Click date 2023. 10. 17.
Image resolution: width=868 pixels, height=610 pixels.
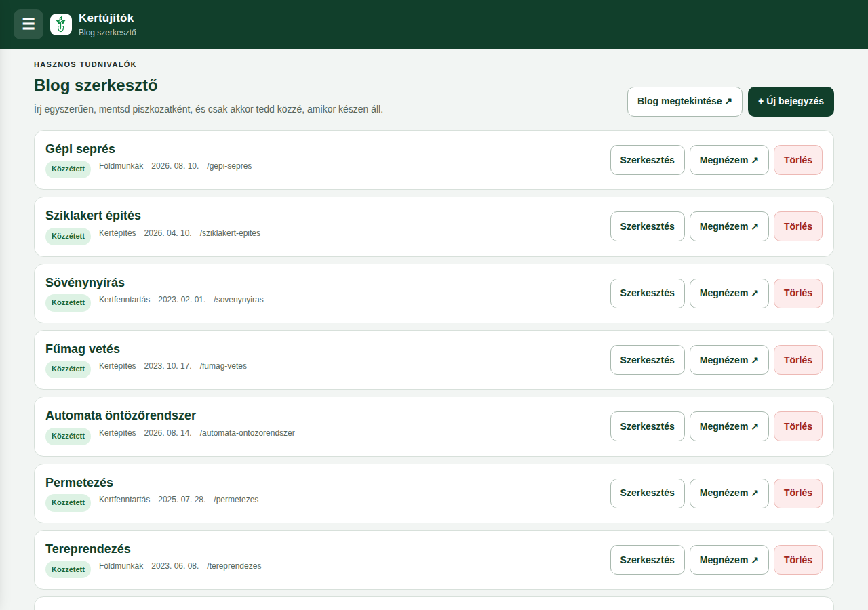coord(167,366)
